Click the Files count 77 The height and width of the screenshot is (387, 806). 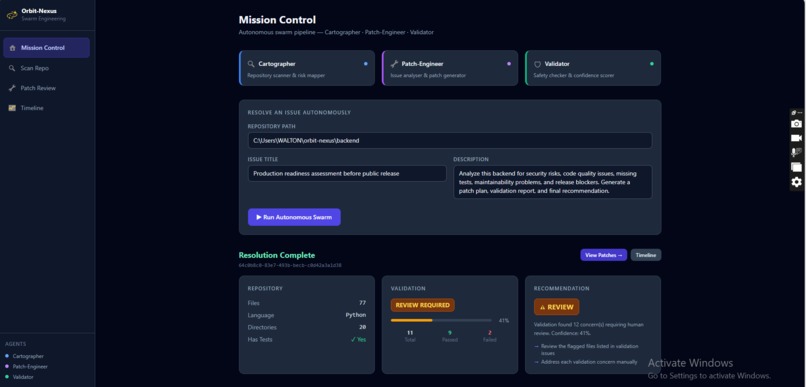coord(362,303)
